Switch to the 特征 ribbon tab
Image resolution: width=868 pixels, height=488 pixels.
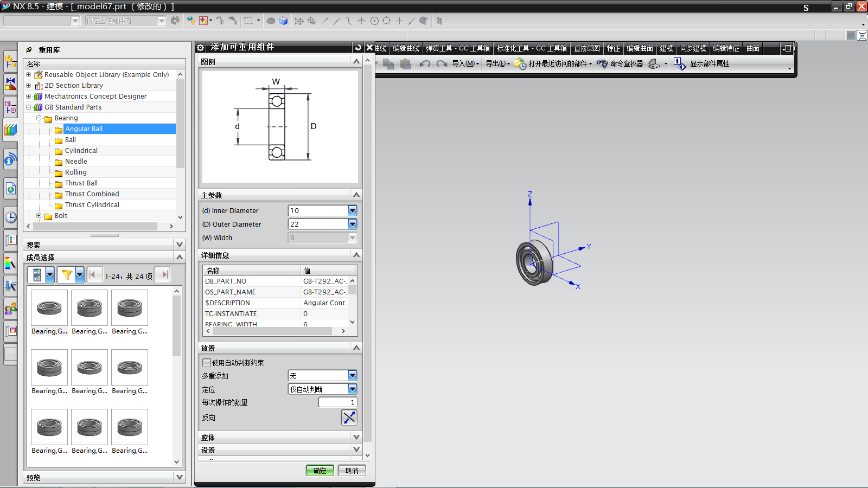[613, 48]
